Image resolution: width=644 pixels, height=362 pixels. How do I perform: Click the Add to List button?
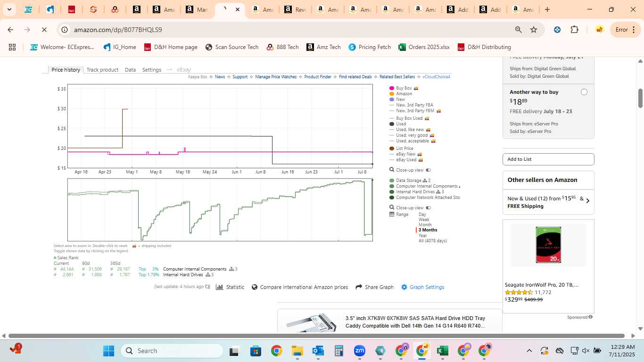point(548,159)
